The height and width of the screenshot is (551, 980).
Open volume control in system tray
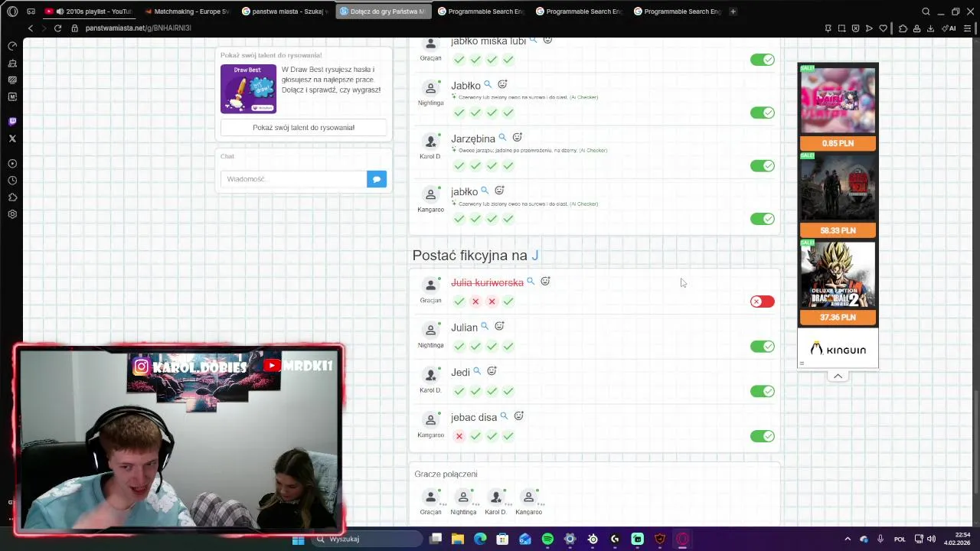pyautogui.click(x=931, y=539)
